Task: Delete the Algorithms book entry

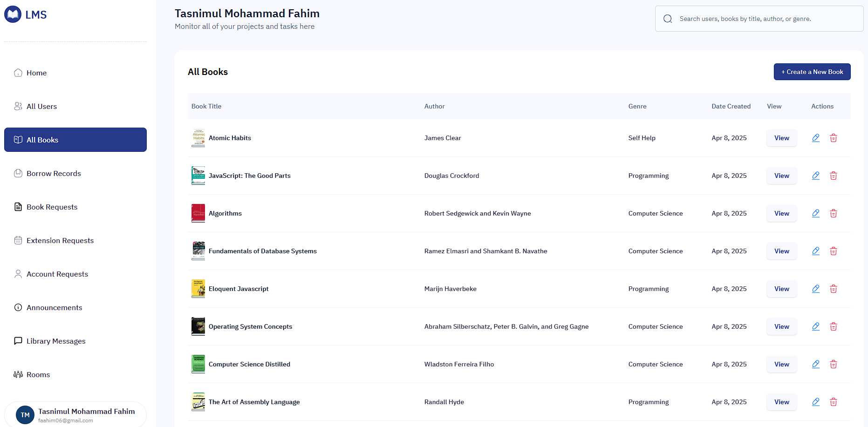Action: pyautogui.click(x=834, y=213)
